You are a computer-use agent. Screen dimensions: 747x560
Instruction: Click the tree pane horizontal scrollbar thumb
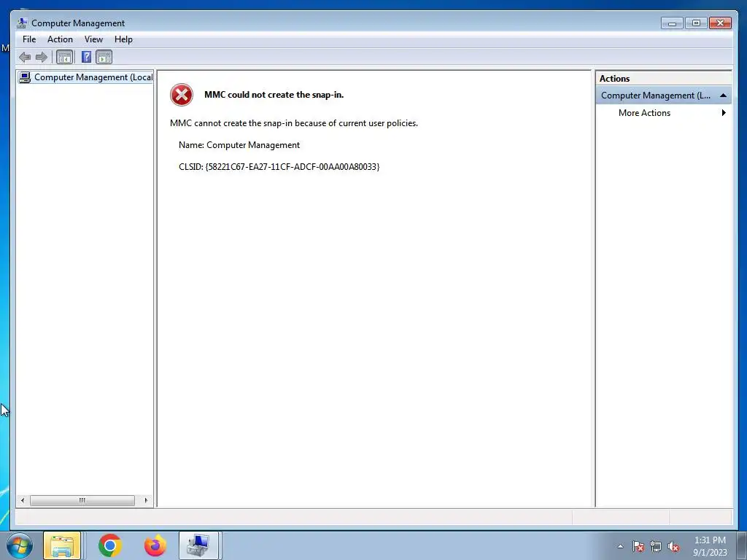pos(82,500)
